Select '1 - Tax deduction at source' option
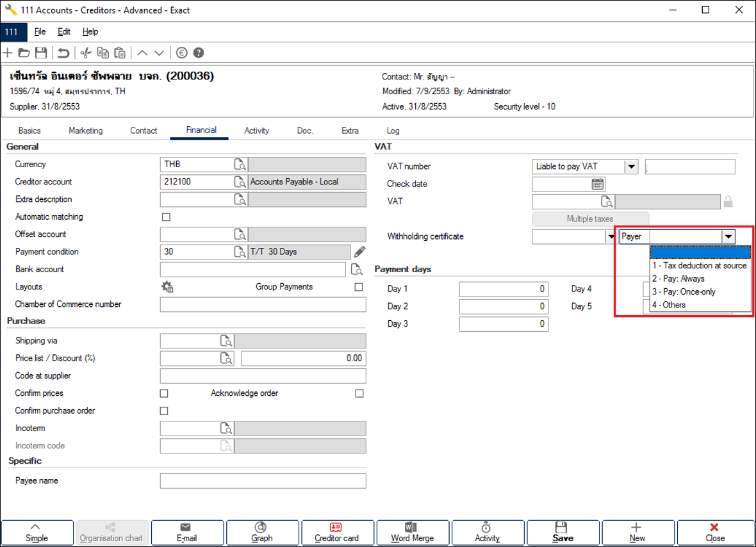Screen dimensions: 756x547 click(700, 266)
